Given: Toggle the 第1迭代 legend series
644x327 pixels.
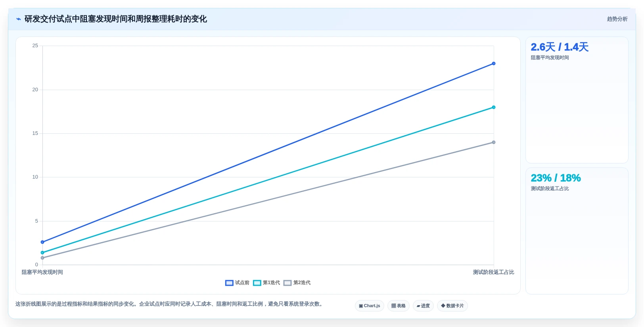Looking at the screenshot, I should (266, 283).
